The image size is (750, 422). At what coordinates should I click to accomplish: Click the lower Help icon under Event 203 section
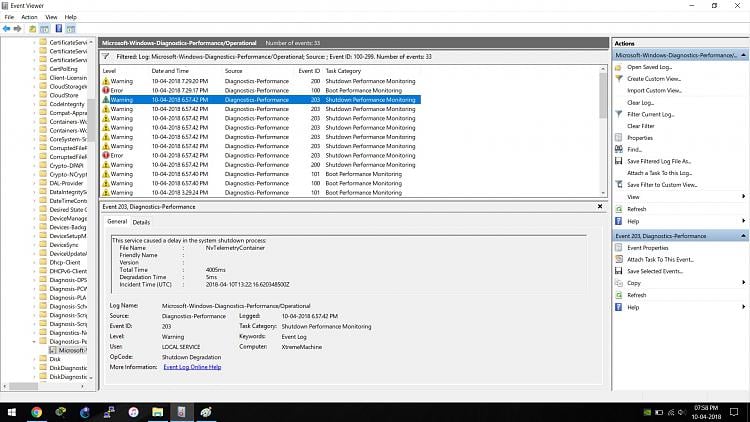click(618, 307)
